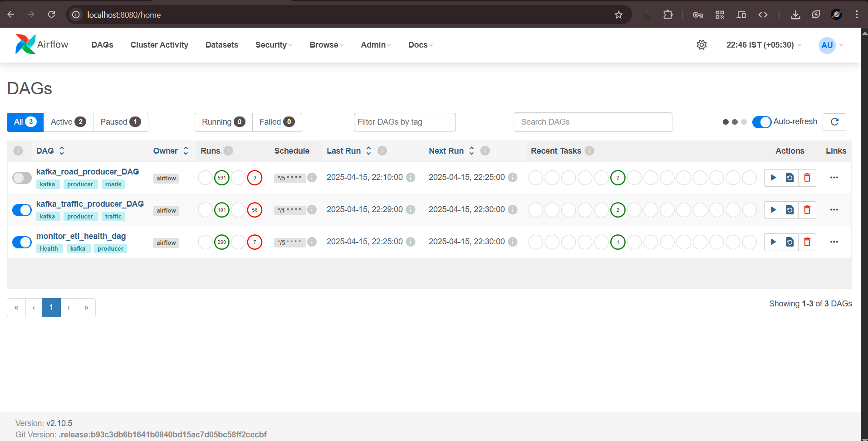
Task: Click failed runs circle showing 56
Action: point(255,210)
